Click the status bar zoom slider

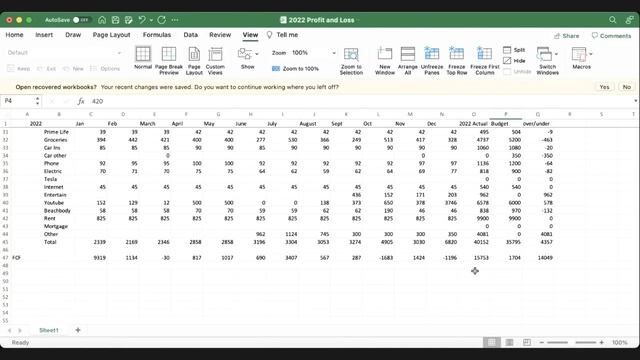571,342
